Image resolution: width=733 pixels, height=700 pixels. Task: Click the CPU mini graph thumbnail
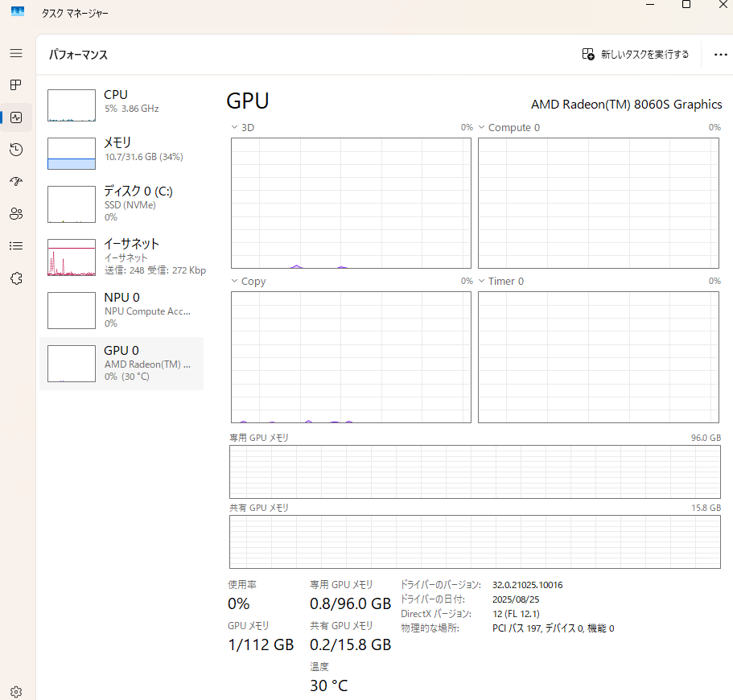72,105
